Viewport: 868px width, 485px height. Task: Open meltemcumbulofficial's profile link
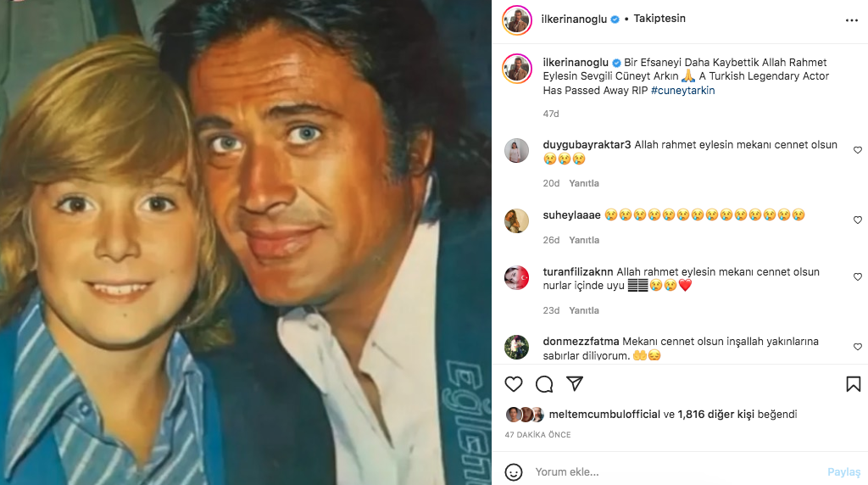tap(604, 415)
